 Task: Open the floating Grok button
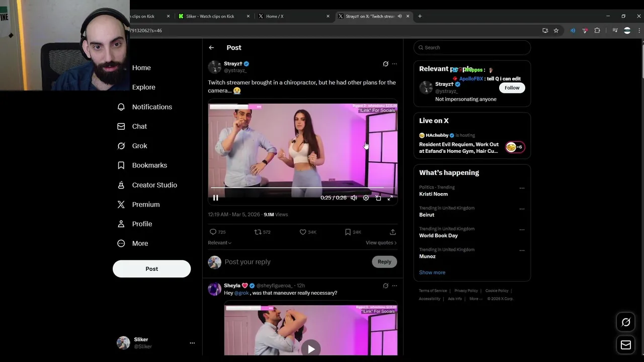point(626,322)
